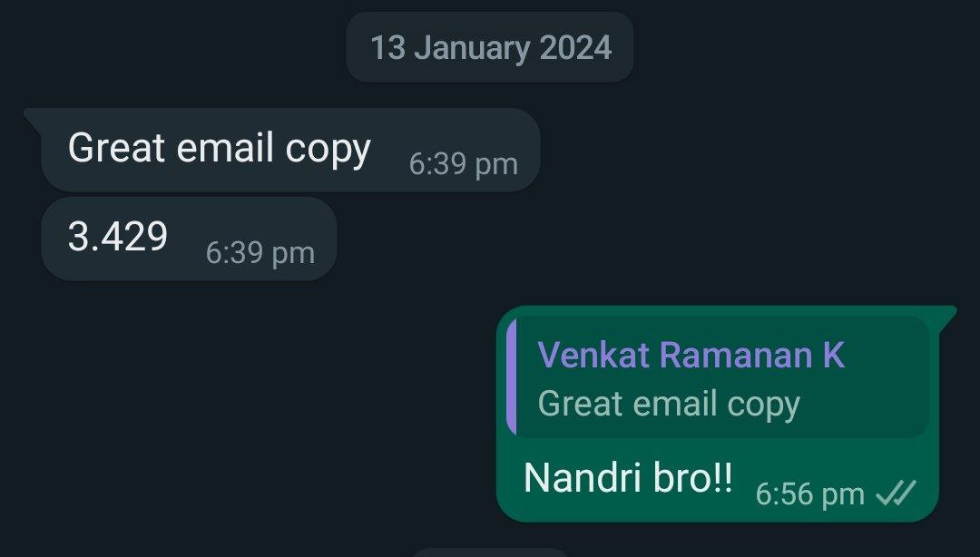Select the 'Nandri bro!!' message text
The height and width of the screenshot is (557, 980).
pos(628,477)
